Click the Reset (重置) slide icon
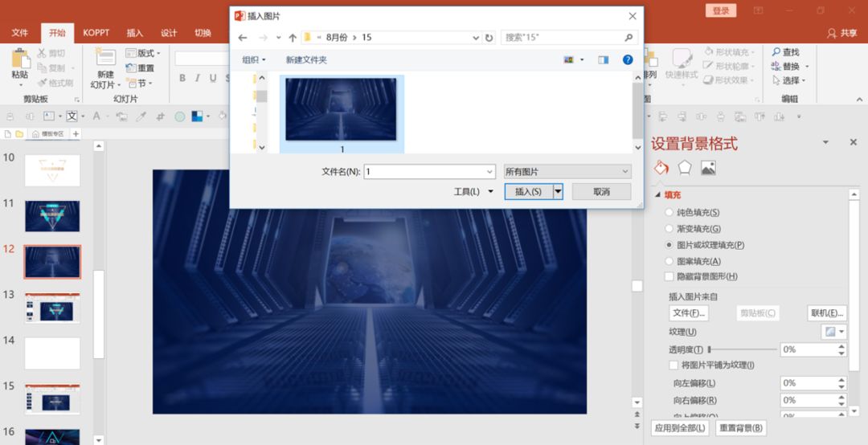868x445 pixels. [131, 68]
